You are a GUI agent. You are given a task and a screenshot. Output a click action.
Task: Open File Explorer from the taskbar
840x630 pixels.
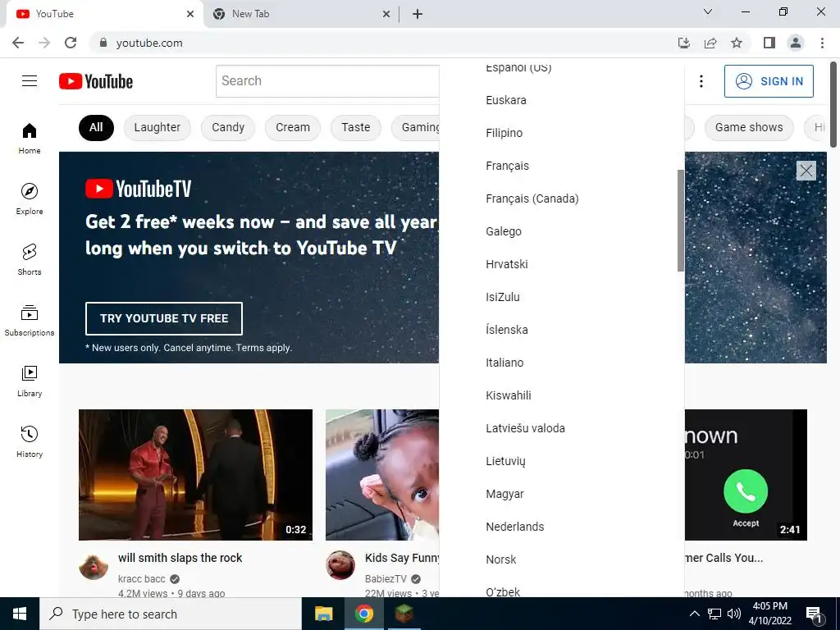pos(323,614)
